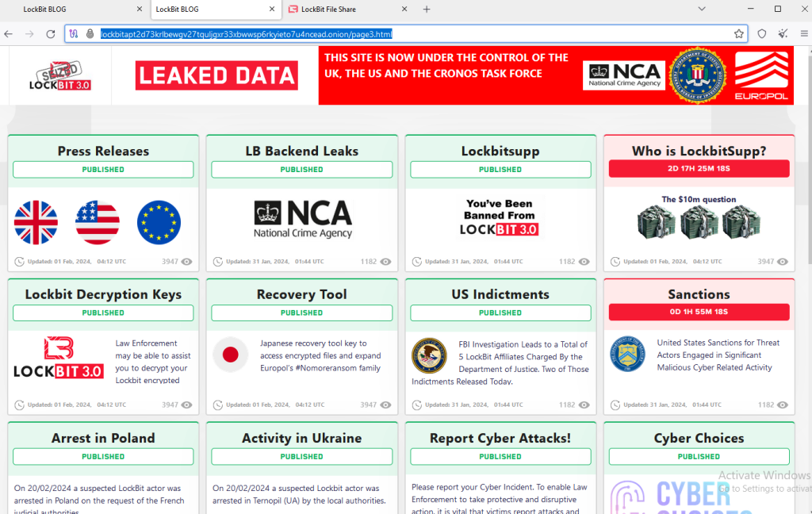Click the New Identity broom icon
The height and width of the screenshot is (514, 812).
[x=783, y=33]
